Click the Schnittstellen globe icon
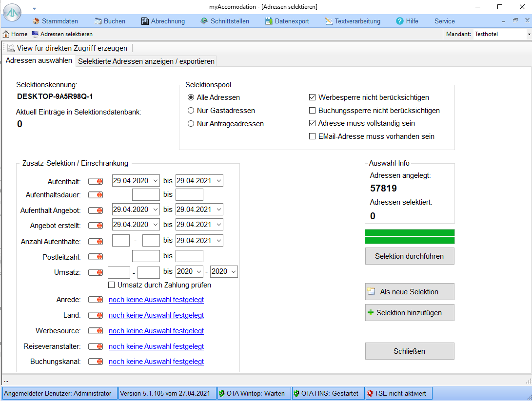 204,21
